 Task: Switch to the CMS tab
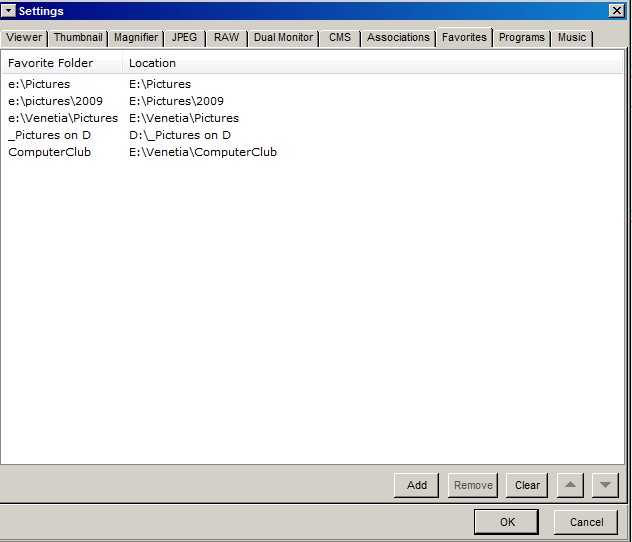click(340, 37)
